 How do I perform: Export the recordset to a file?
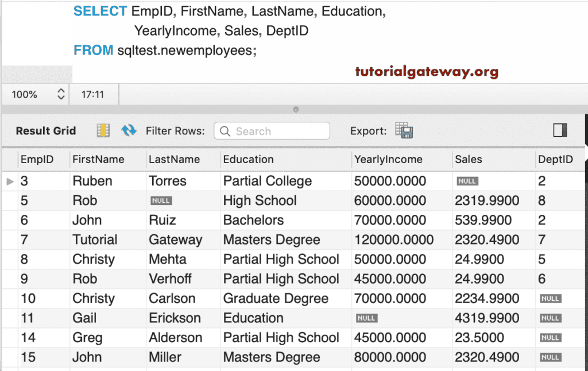coord(404,130)
